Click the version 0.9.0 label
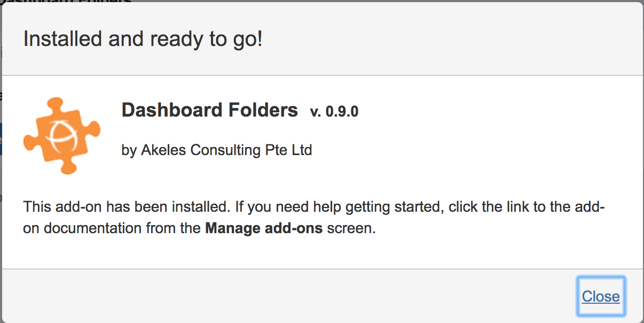 coord(334,112)
